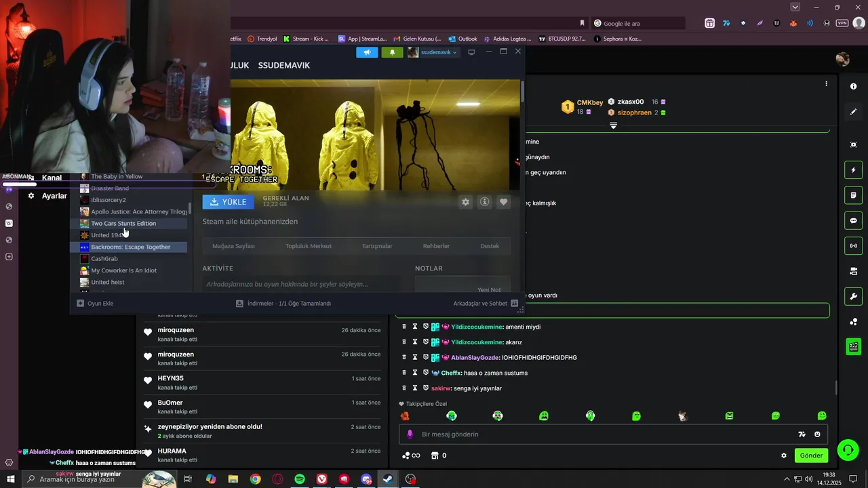Screen dimensions: 868x488
Task: Open Rehberler tab
Action: coord(436,246)
